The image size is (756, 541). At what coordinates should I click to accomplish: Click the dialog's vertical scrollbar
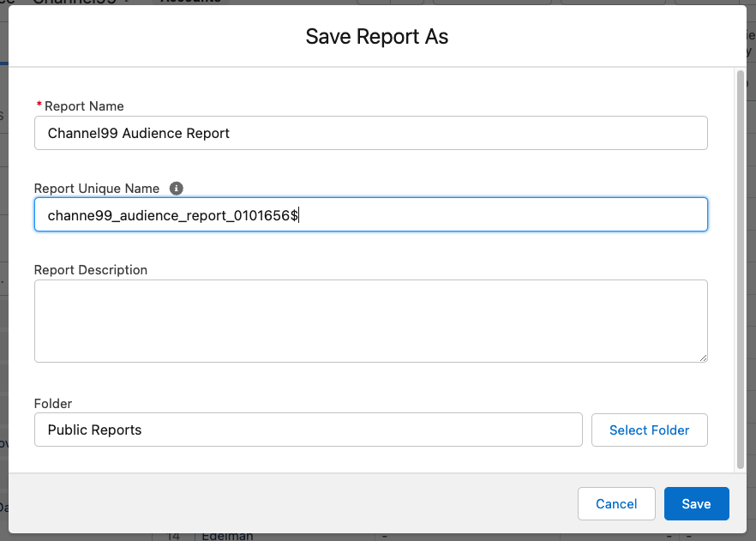741,269
